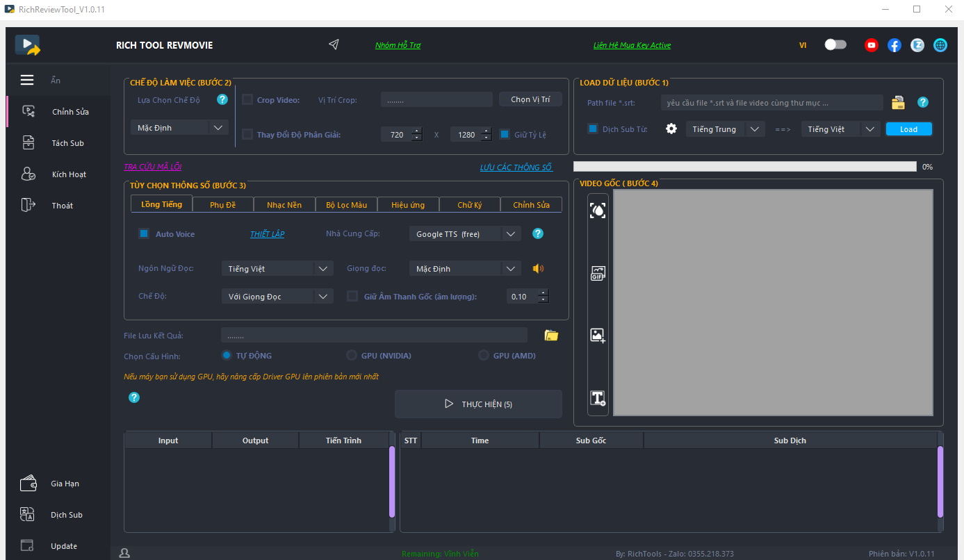
Task: Browse for srt file folder icon
Action: tap(898, 103)
